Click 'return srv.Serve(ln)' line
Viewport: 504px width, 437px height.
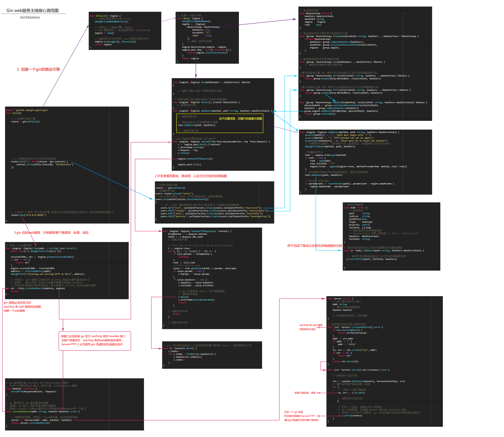click(345, 361)
